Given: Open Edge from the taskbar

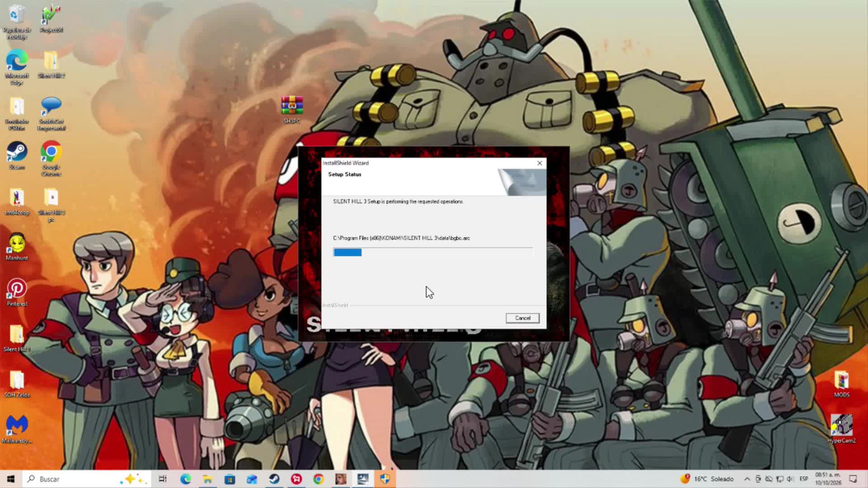Looking at the screenshot, I should point(185,479).
